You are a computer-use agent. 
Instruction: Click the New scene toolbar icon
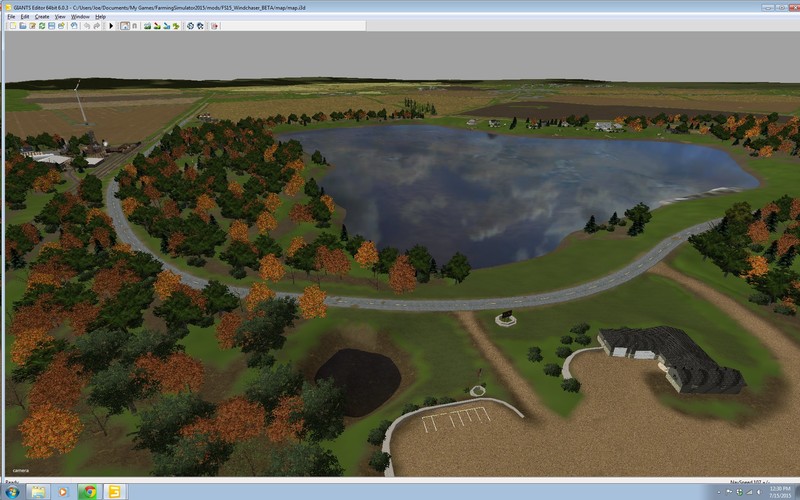(x=13, y=26)
